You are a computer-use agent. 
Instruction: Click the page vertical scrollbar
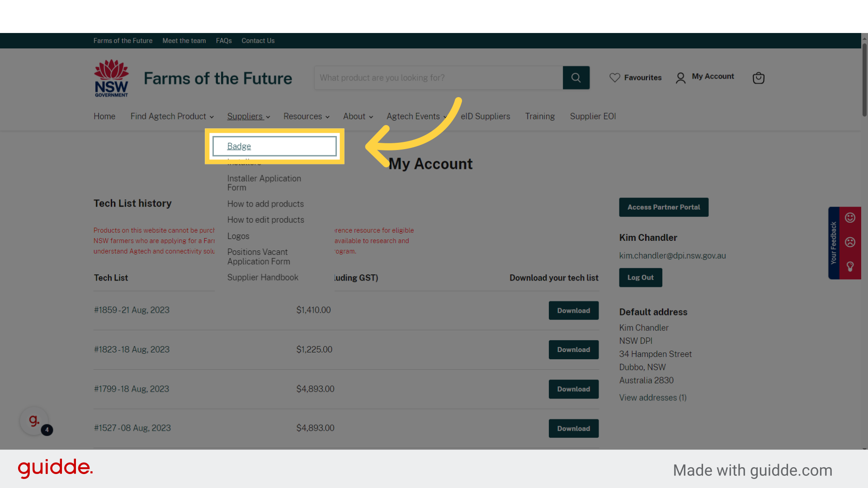pyautogui.click(x=864, y=80)
